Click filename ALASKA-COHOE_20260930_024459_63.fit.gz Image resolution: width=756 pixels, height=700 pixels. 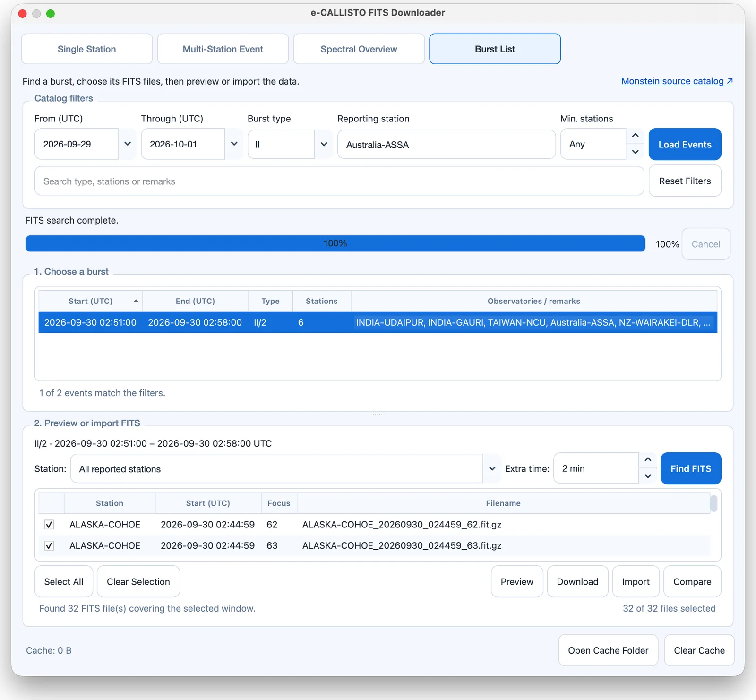402,545
